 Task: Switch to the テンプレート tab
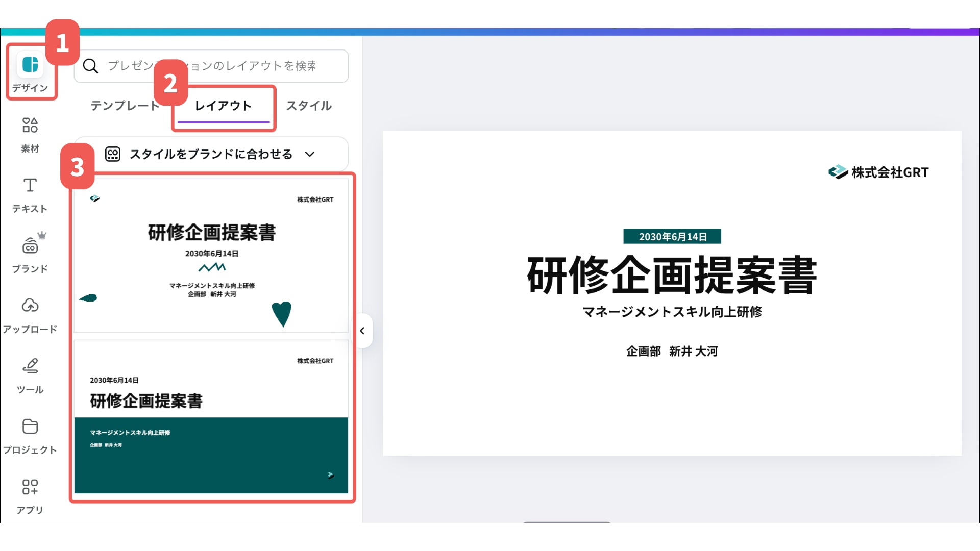tap(125, 106)
